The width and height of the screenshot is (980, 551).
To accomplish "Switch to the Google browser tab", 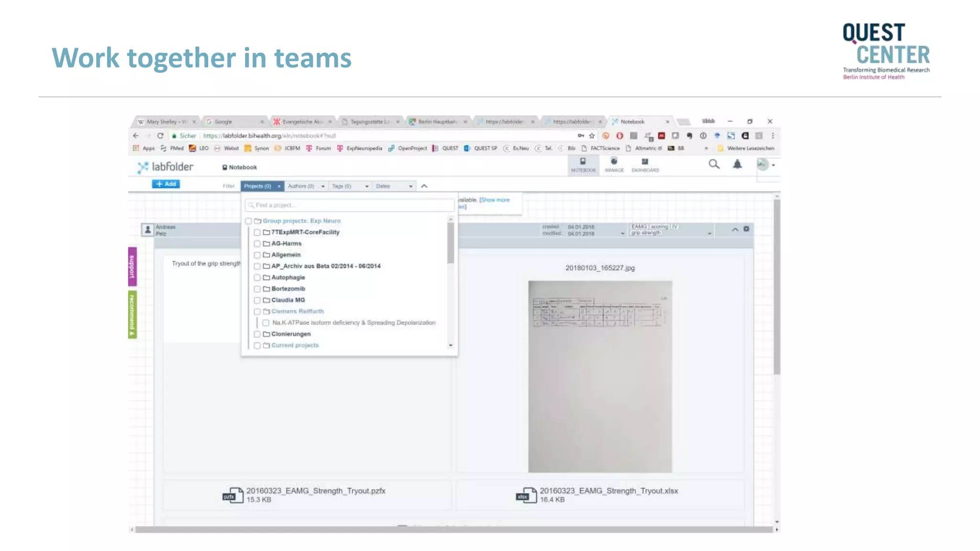I will 235,121.
